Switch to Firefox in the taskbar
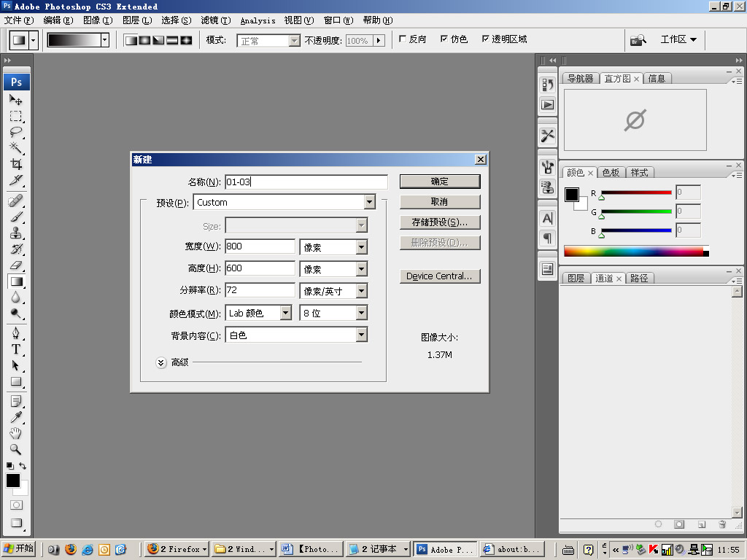The height and width of the screenshot is (560, 747). 177,549
